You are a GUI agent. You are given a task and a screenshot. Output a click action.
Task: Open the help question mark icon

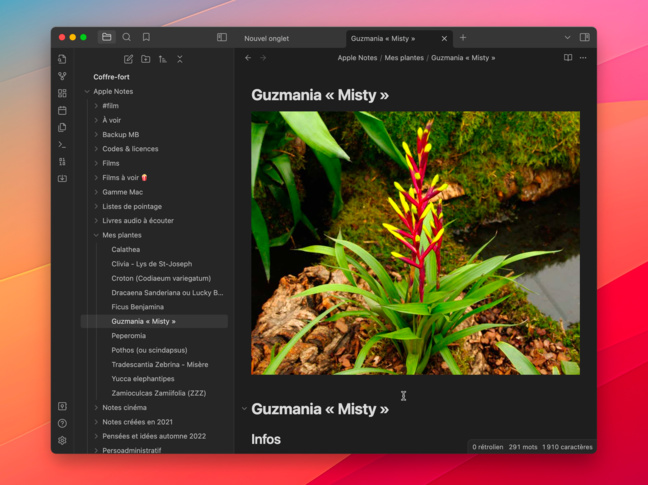[62, 423]
